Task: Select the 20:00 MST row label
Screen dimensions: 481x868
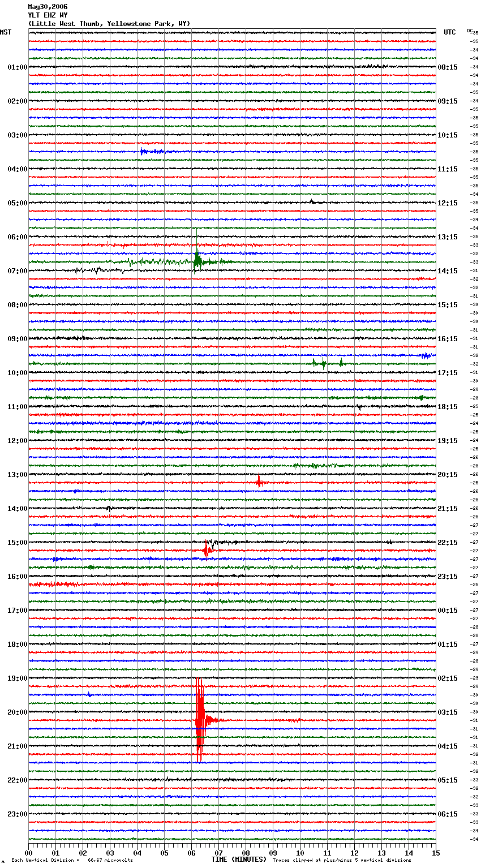Action: click(x=17, y=712)
